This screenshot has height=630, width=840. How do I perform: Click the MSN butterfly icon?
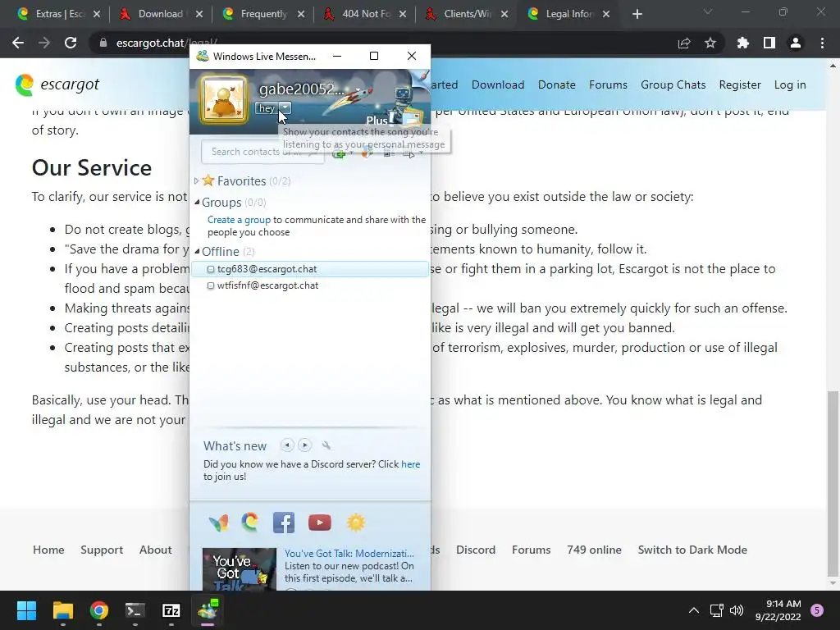tap(218, 523)
